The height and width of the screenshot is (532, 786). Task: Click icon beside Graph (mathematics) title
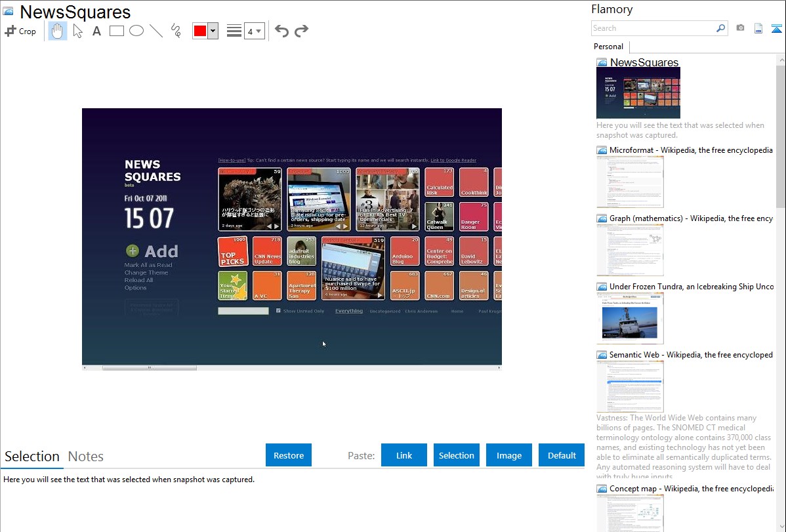602,218
